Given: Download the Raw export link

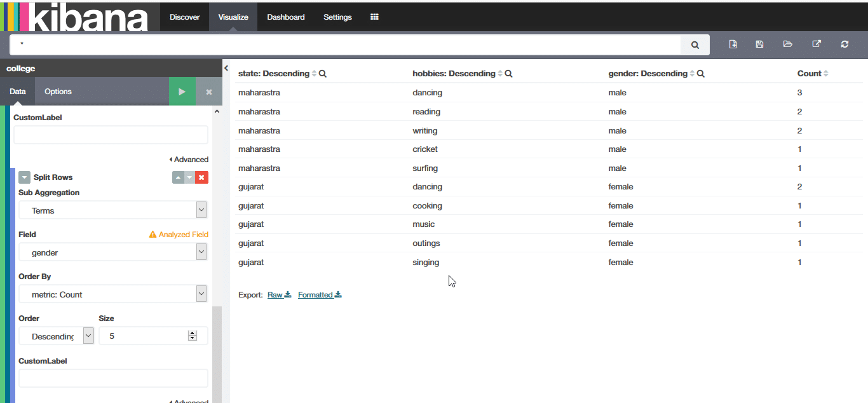Looking at the screenshot, I should pos(279,295).
